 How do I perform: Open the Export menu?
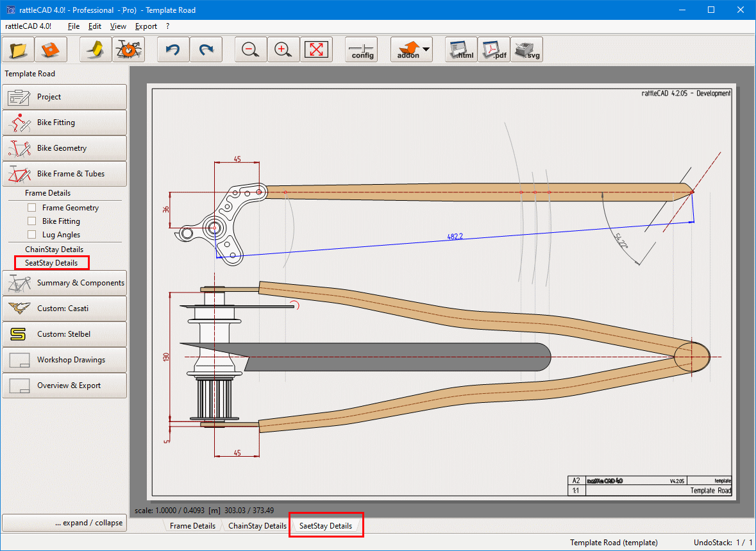tap(146, 26)
